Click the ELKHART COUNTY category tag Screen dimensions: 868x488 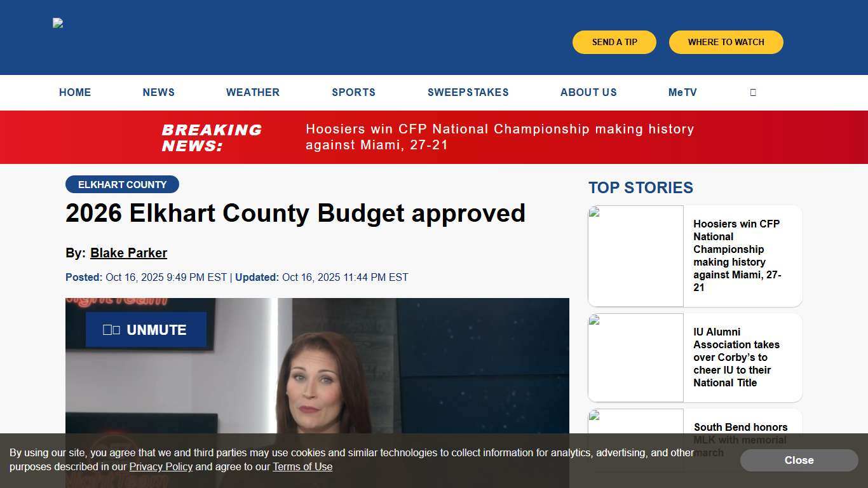[122, 184]
